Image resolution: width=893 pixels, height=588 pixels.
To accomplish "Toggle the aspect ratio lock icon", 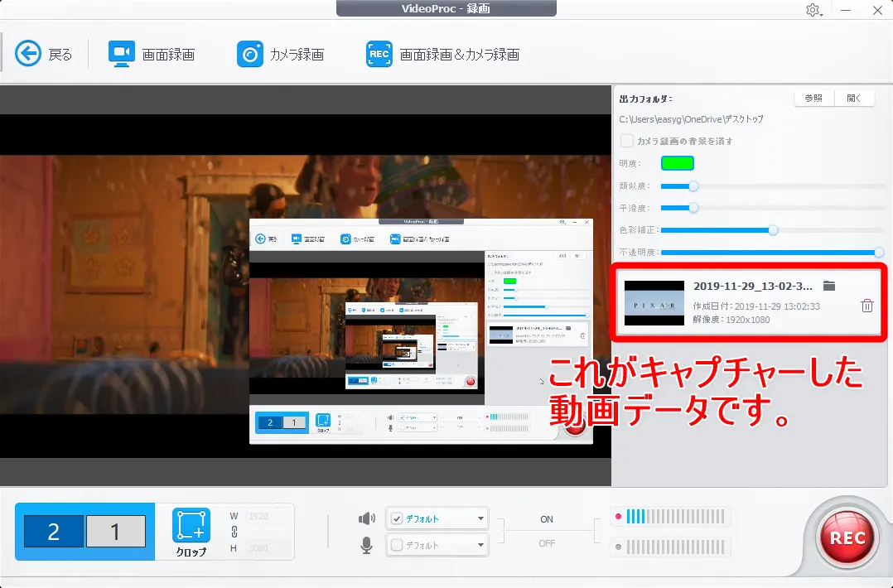I will (234, 532).
